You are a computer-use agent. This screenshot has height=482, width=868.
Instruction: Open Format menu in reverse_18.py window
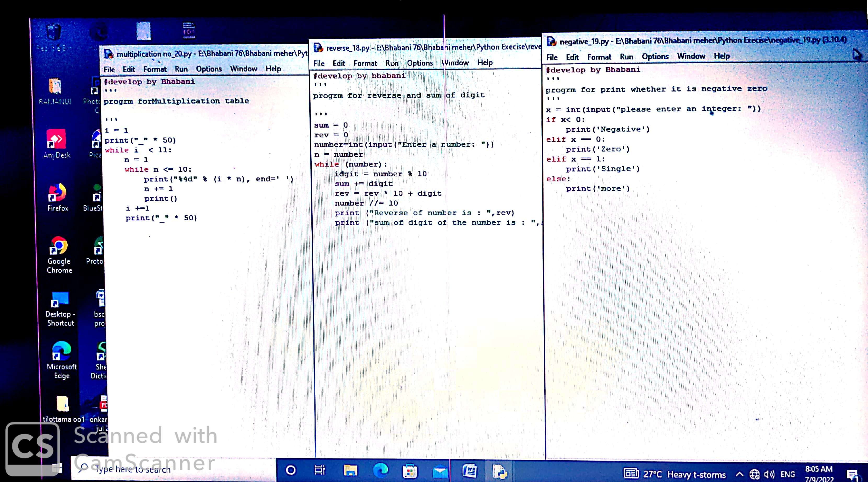pyautogui.click(x=365, y=63)
